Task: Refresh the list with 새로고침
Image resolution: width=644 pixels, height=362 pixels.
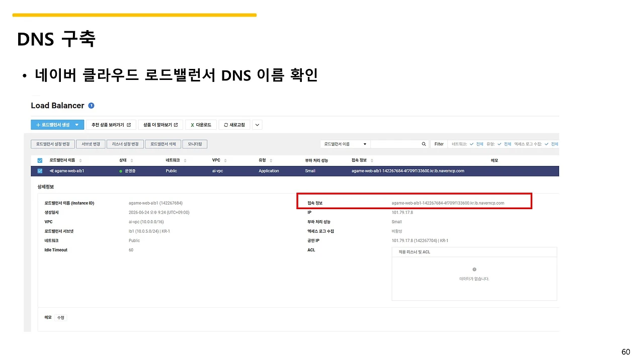Action: click(x=234, y=125)
